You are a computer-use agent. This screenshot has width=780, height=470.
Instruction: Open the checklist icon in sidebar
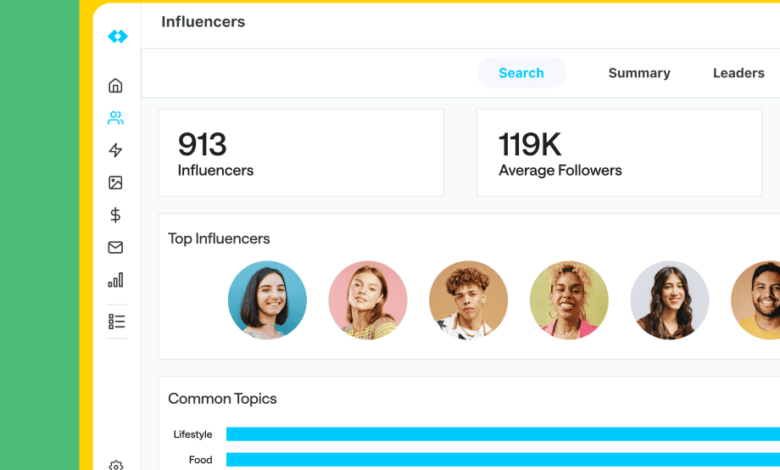coord(116,321)
